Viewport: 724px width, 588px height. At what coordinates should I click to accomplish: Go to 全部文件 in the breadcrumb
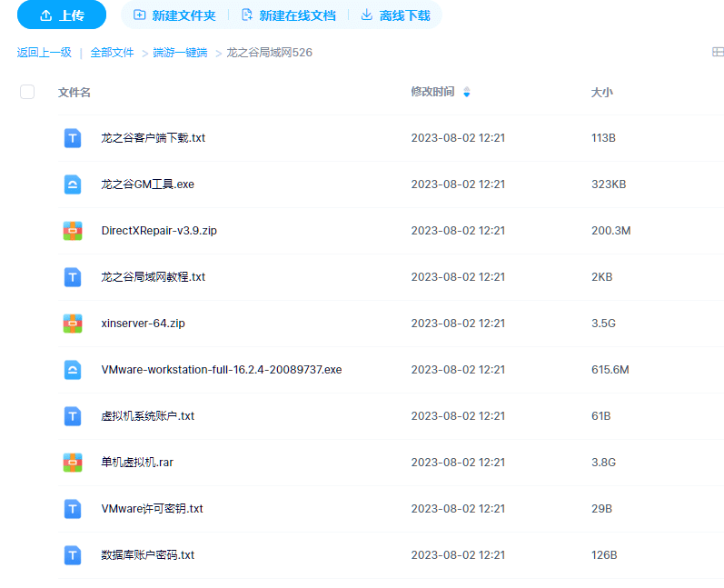pyautogui.click(x=112, y=53)
